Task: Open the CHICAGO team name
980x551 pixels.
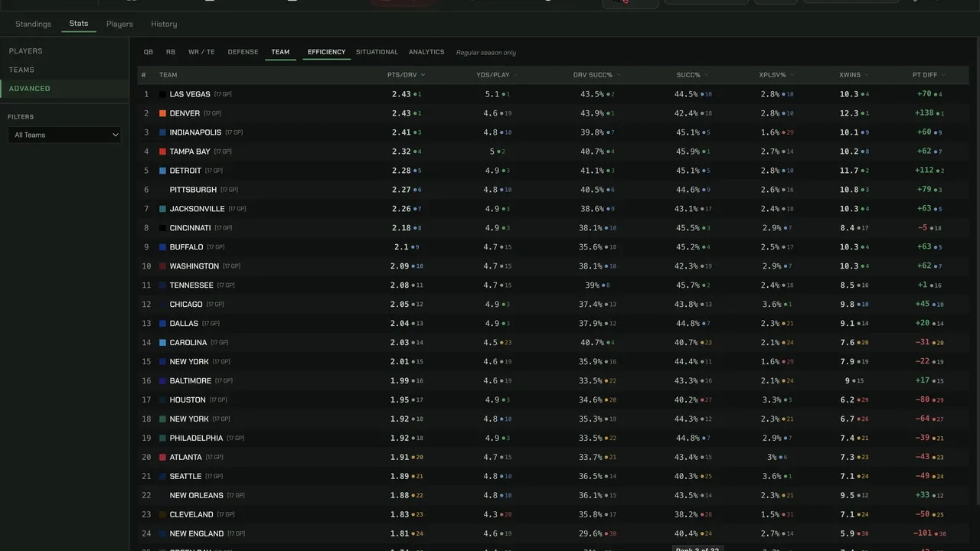Action: pos(186,305)
